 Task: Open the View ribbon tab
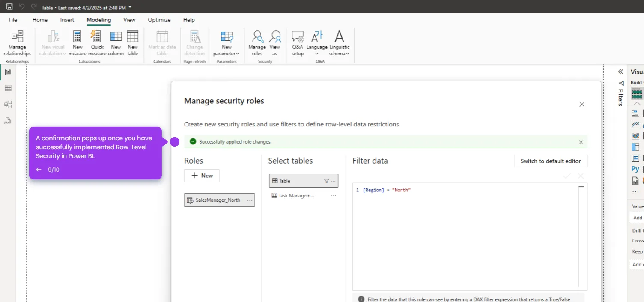tap(129, 20)
